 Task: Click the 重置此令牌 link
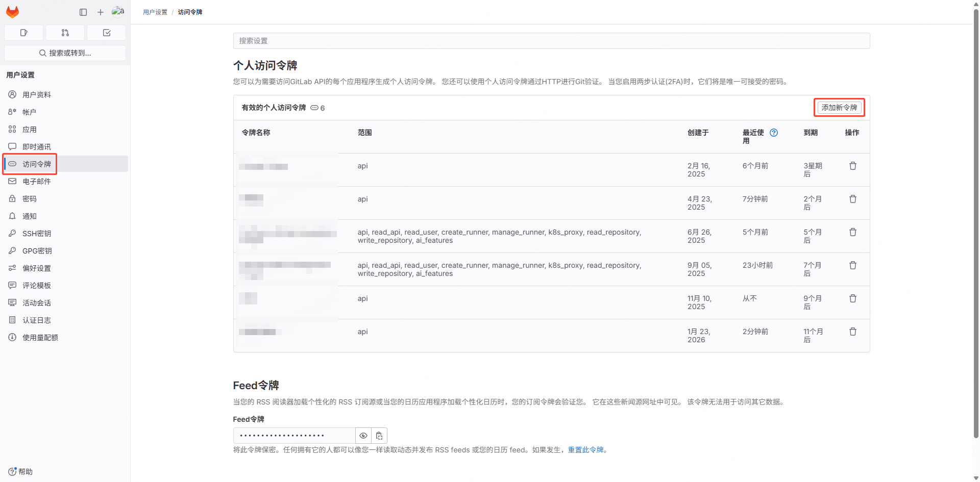click(x=585, y=450)
